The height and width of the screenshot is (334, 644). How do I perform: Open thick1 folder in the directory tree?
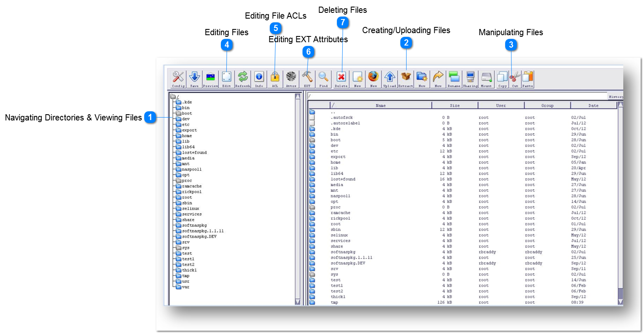coord(186,270)
